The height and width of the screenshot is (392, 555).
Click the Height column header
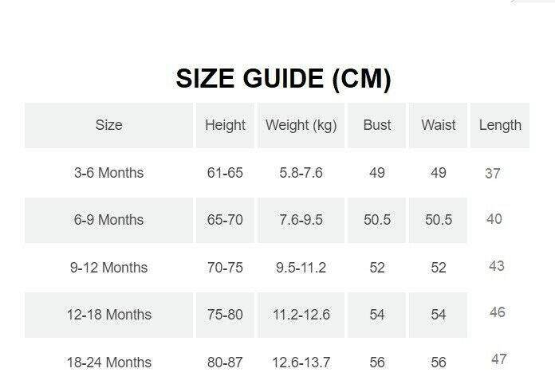pyautogui.click(x=225, y=125)
